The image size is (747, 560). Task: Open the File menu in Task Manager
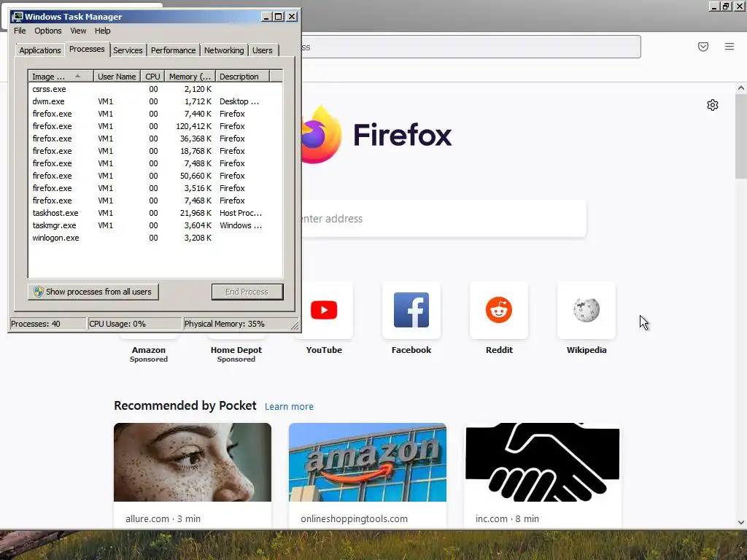20,31
